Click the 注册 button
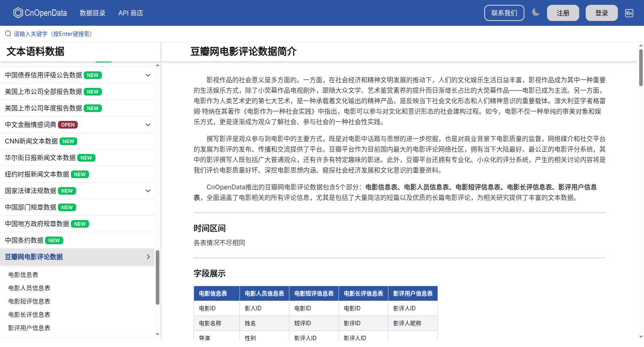The width and height of the screenshot is (644, 347). tap(563, 13)
